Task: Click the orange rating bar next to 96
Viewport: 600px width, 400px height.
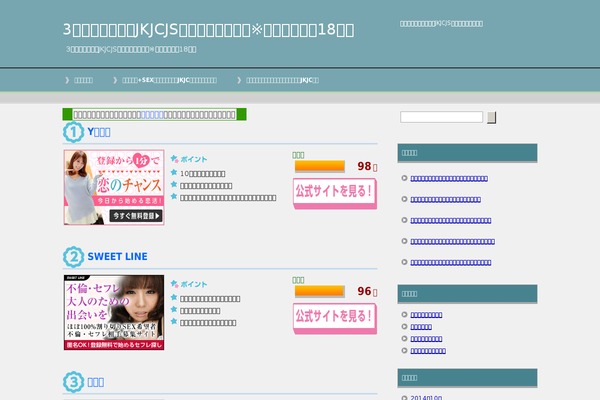Action: (320, 291)
